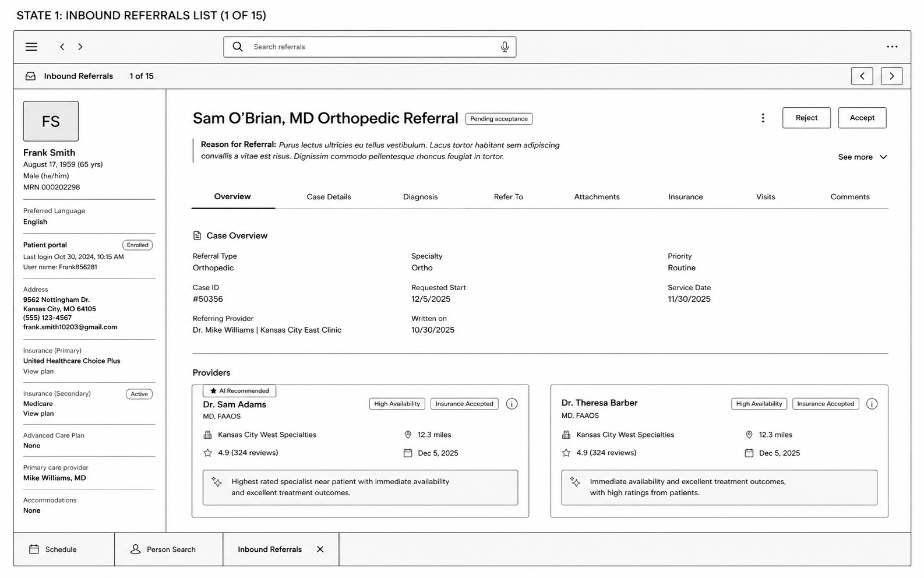
Task: Click rating star on Sam Adams card
Action: pyautogui.click(x=207, y=453)
